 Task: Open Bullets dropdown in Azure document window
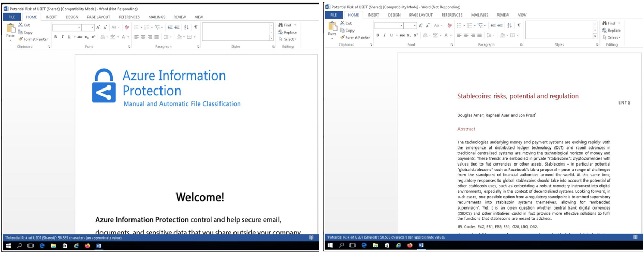[142, 27]
